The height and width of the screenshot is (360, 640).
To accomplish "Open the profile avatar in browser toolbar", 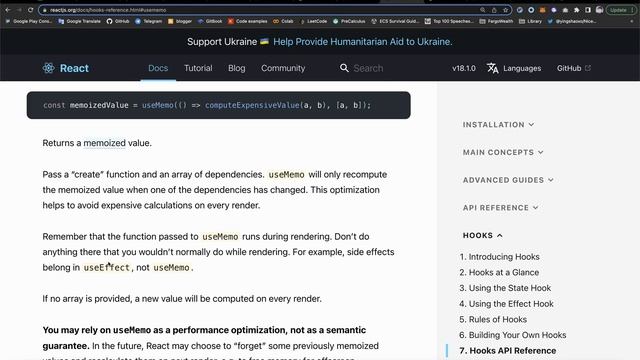I will 599,10.
